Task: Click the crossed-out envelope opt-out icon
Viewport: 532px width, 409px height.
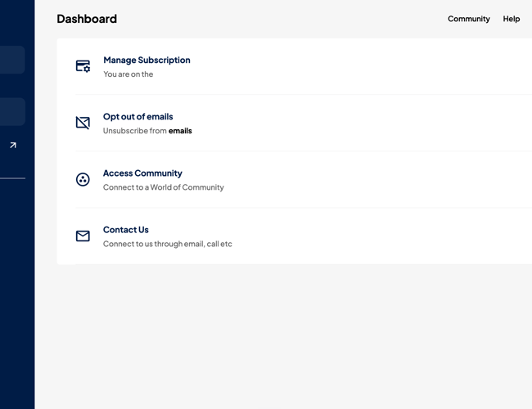Action: click(83, 123)
